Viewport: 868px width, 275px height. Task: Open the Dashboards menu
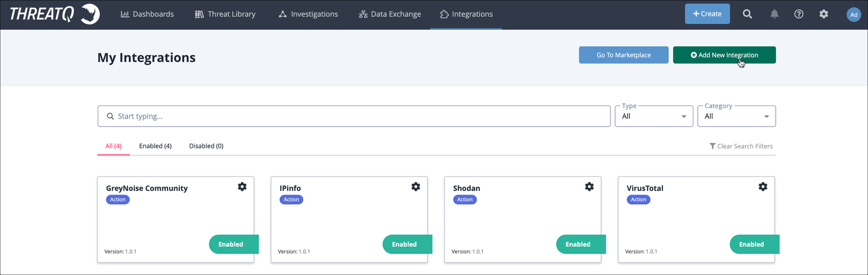pos(147,14)
